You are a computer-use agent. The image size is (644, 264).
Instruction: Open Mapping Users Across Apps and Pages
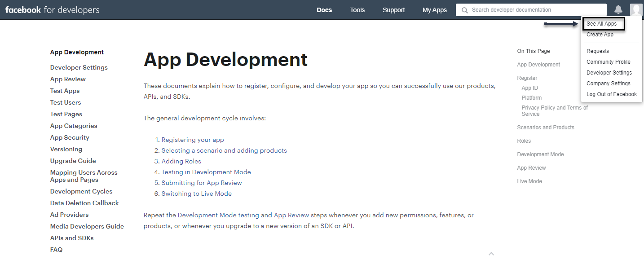84,176
